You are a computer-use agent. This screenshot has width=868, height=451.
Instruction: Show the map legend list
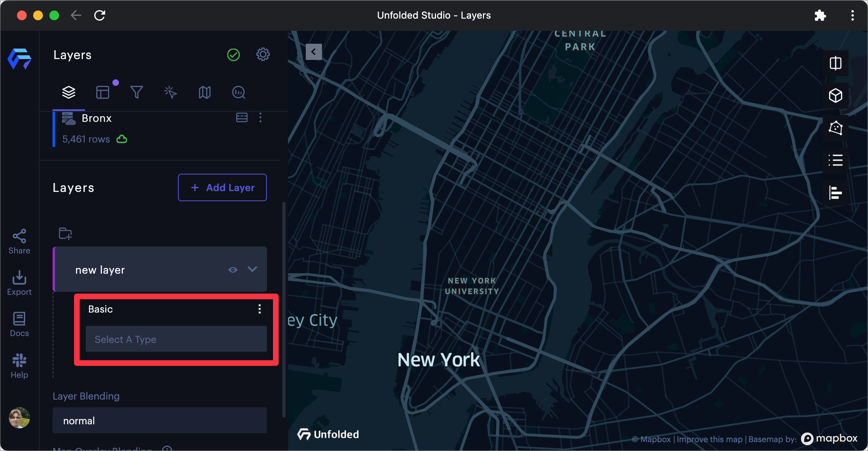[x=835, y=160]
